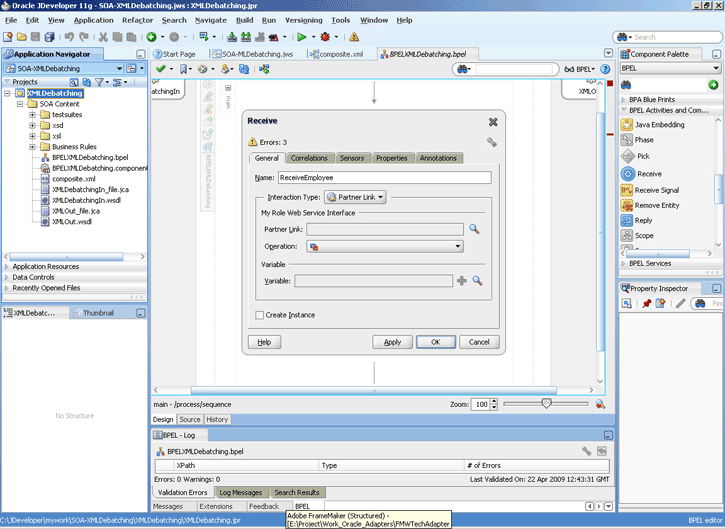Click the Zoom slider handle
725x529 pixels.
coord(546,404)
